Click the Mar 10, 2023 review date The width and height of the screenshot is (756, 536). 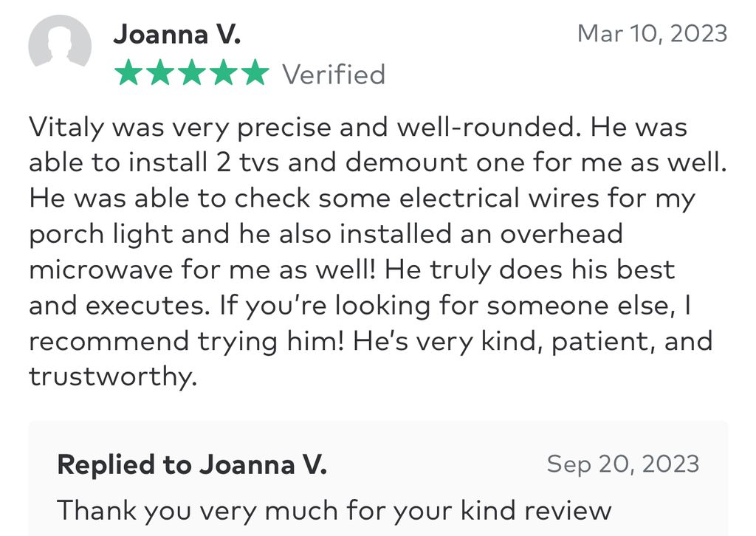tap(653, 34)
